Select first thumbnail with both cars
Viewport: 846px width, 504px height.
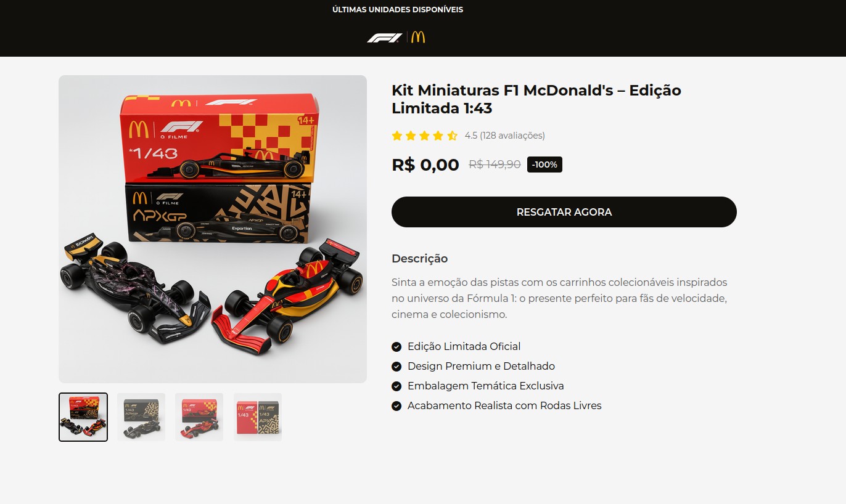coord(83,417)
